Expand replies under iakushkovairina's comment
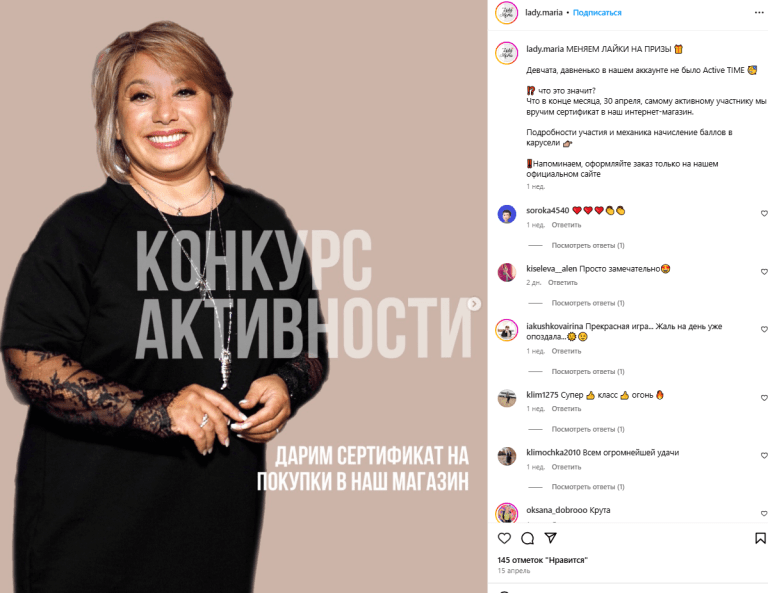 tap(588, 372)
